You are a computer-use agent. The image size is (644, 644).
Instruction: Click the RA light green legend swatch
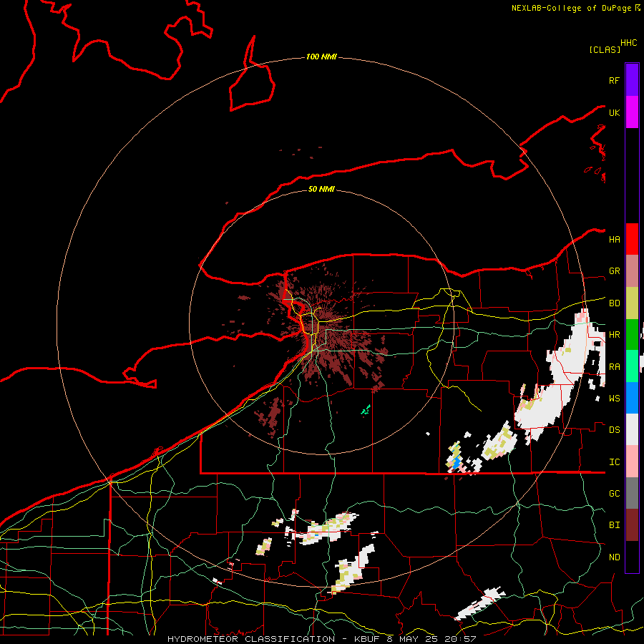632,366
